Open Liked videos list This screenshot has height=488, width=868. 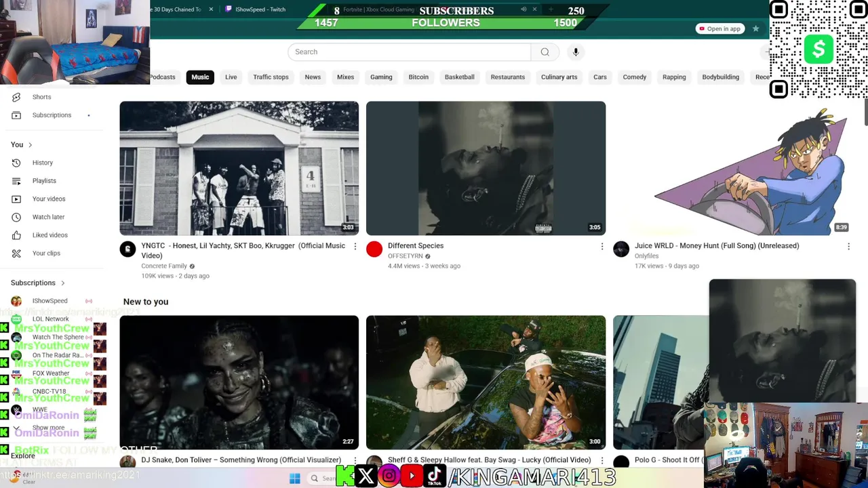tap(50, 235)
